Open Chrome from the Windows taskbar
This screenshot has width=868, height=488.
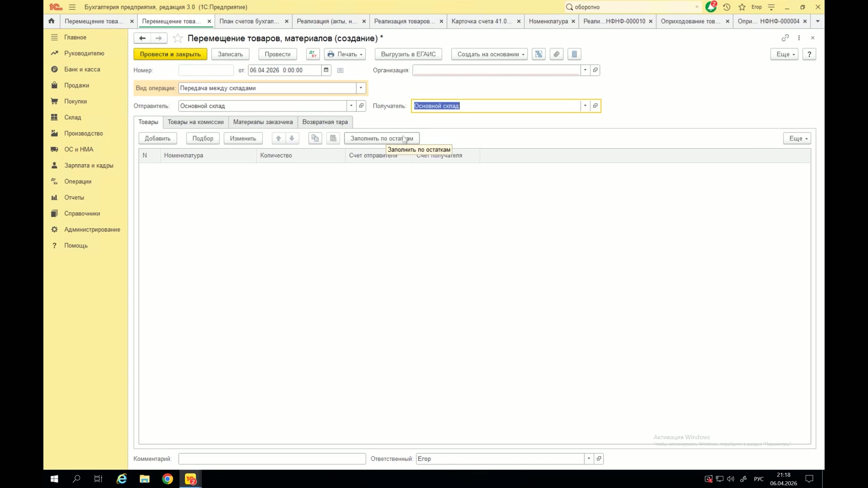[167, 479]
